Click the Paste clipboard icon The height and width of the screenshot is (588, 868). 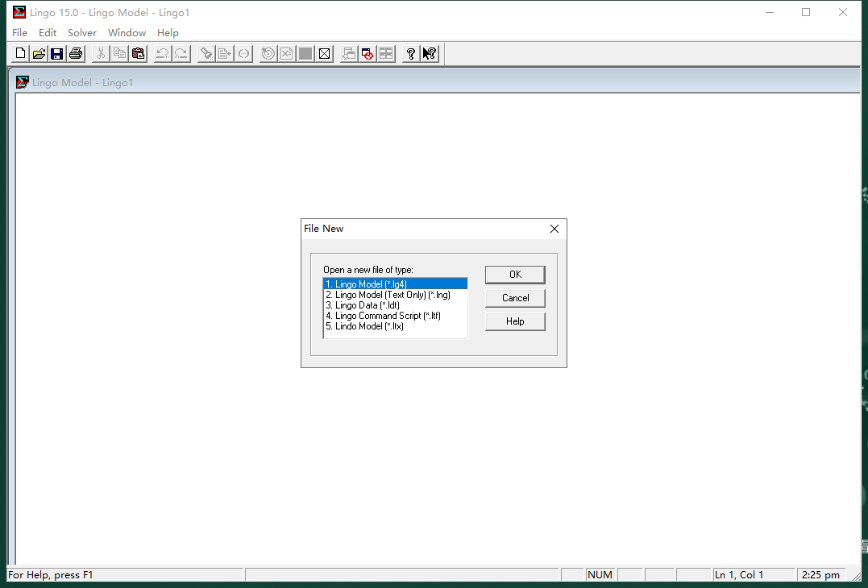click(x=138, y=54)
